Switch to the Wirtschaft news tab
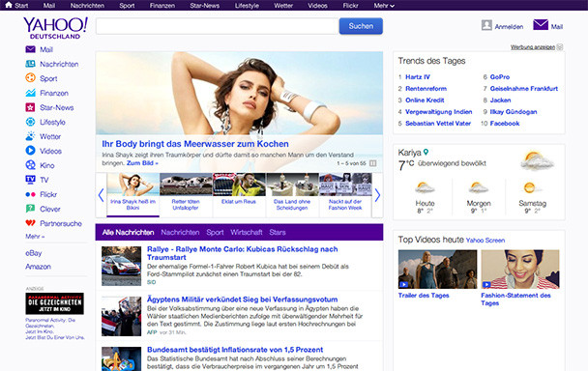This screenshot has width=588, height=371. tap(247, 232)
